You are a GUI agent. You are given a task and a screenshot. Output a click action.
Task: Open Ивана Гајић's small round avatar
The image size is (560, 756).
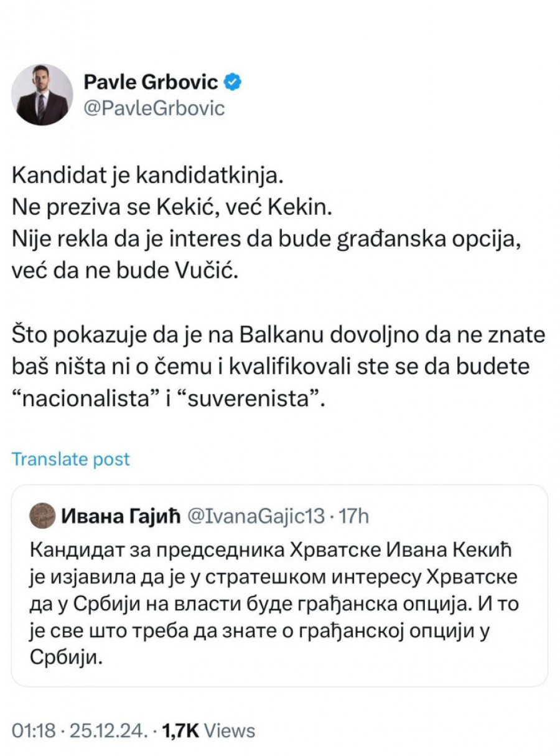(x=42, y=515)
